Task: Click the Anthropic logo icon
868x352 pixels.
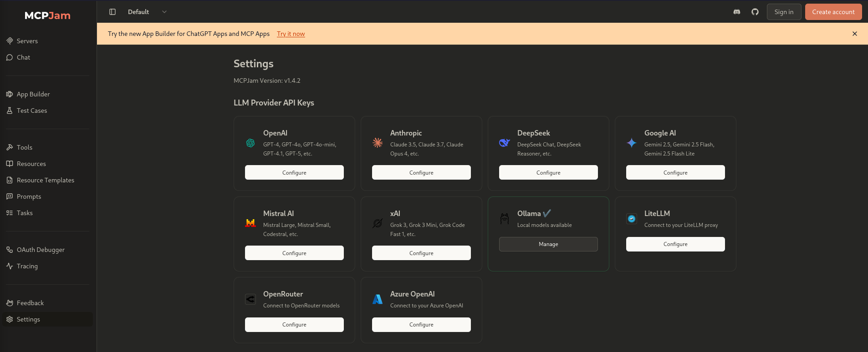Action: [x=378, y=143]
